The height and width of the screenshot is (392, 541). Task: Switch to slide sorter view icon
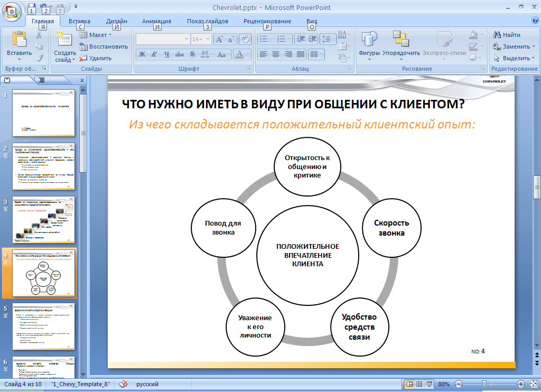tap(419, 384)
